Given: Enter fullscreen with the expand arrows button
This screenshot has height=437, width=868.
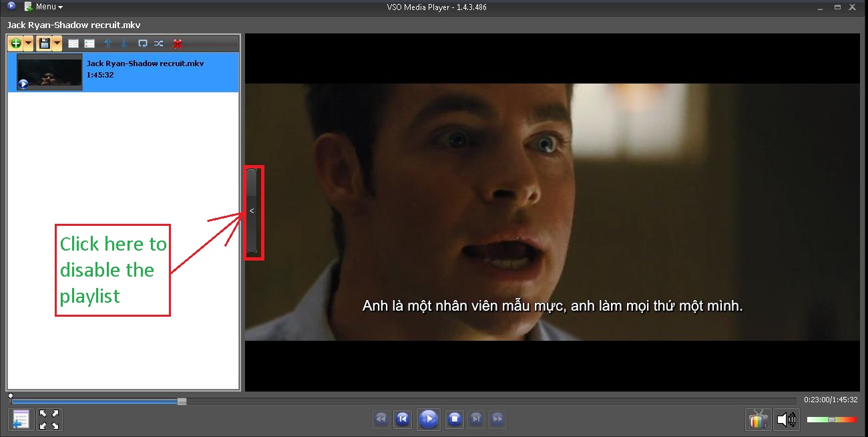Looking at the screenshot, I should coord(49,420).
